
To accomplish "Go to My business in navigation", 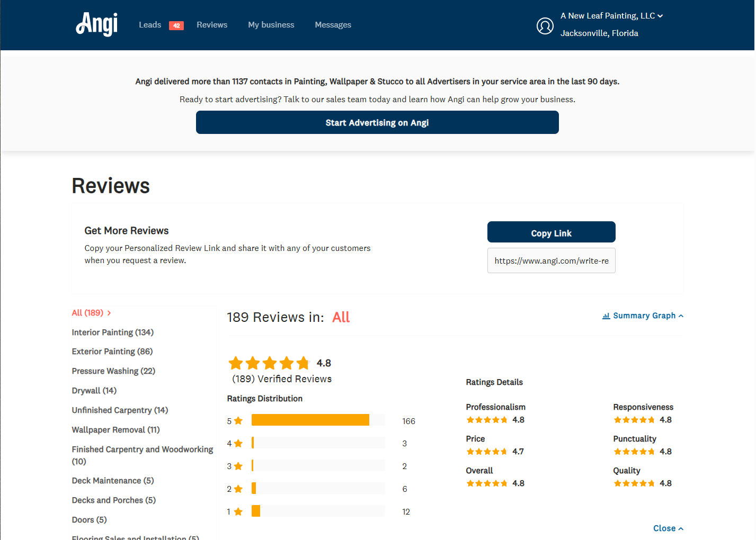I will tap(271, 25).
